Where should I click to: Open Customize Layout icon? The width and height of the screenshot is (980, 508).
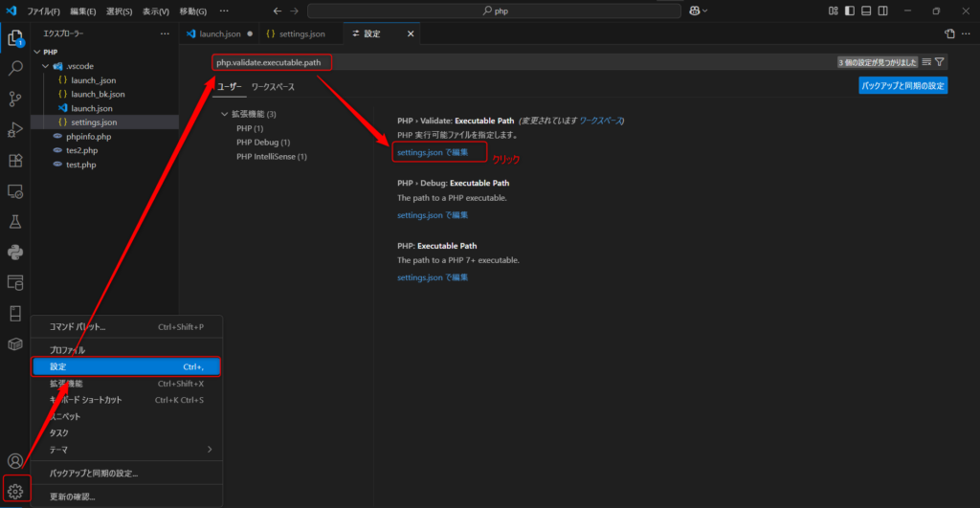point(834,11)
